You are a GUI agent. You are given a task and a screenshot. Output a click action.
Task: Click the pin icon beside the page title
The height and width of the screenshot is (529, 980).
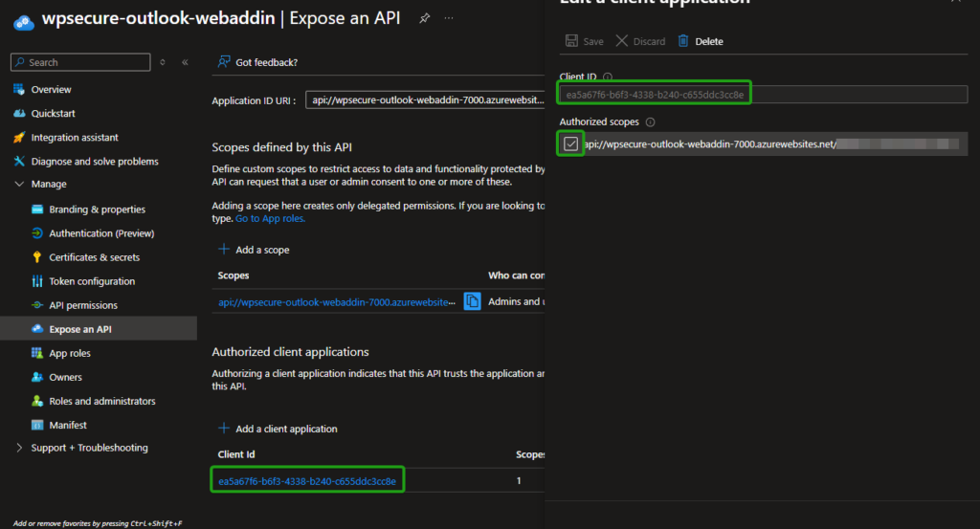425,18
